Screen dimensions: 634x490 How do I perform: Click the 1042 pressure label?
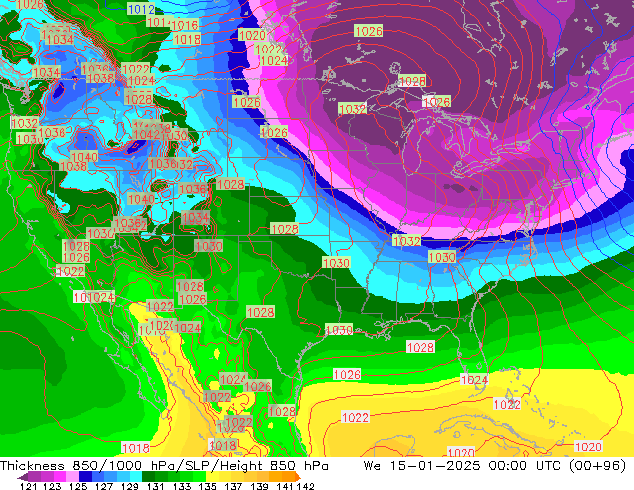(x=146, y=135)
